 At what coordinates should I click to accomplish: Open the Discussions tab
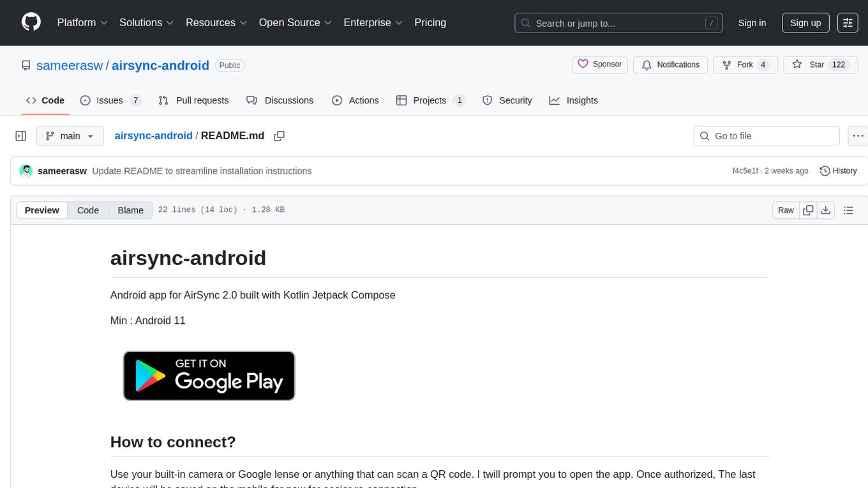[x=280, y=100]
